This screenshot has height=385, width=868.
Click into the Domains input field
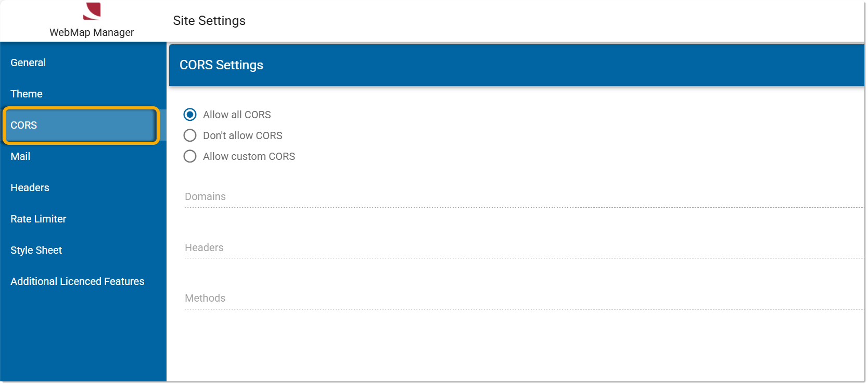click(524, 197)
